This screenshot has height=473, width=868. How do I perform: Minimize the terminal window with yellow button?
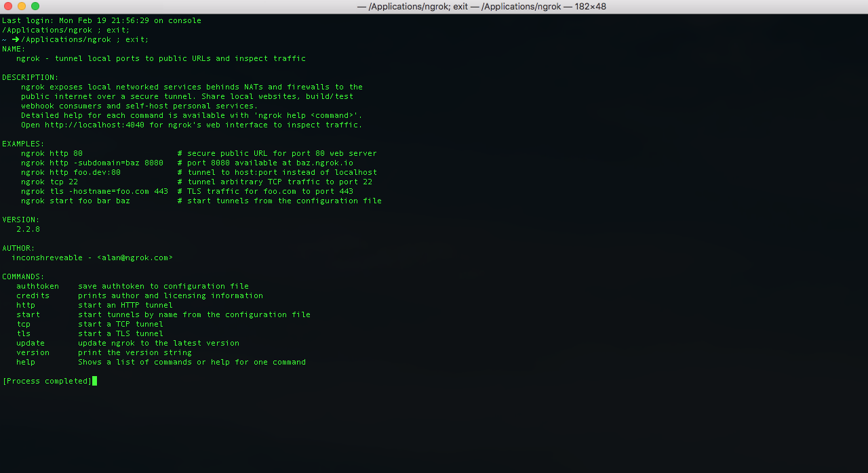pyautogui.click(x=22, y=6)
